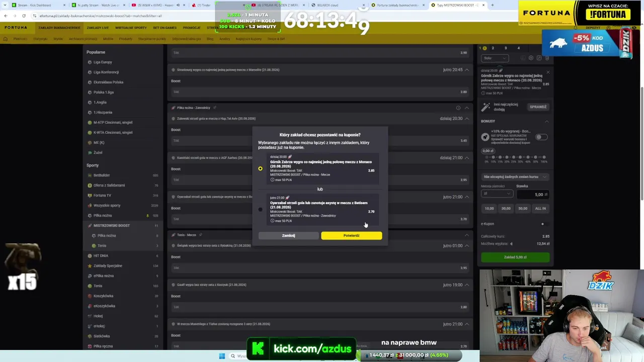Open the Nie akceptuj żadnych zmian kursu dropdown
Screen dimensions: 644x362
[x=515, y=177]
